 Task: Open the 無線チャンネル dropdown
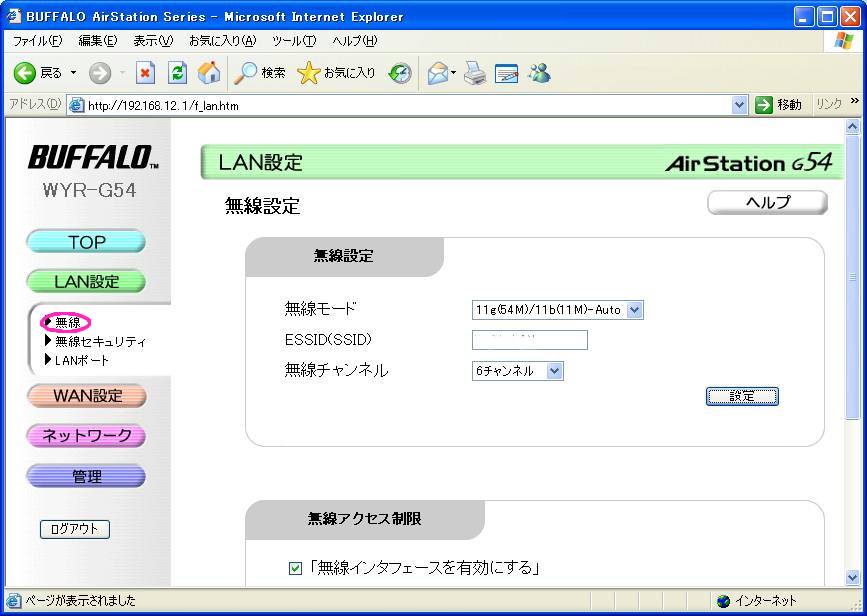point(555,371)
